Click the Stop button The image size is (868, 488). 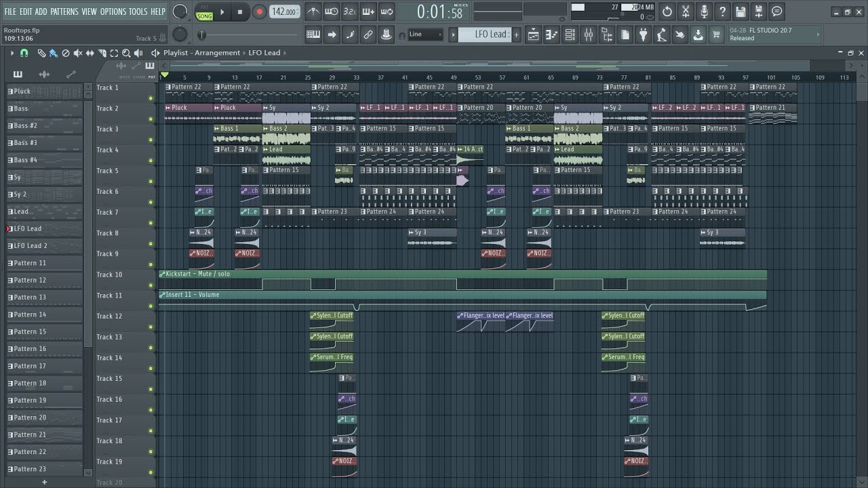[x=240, y=12]
